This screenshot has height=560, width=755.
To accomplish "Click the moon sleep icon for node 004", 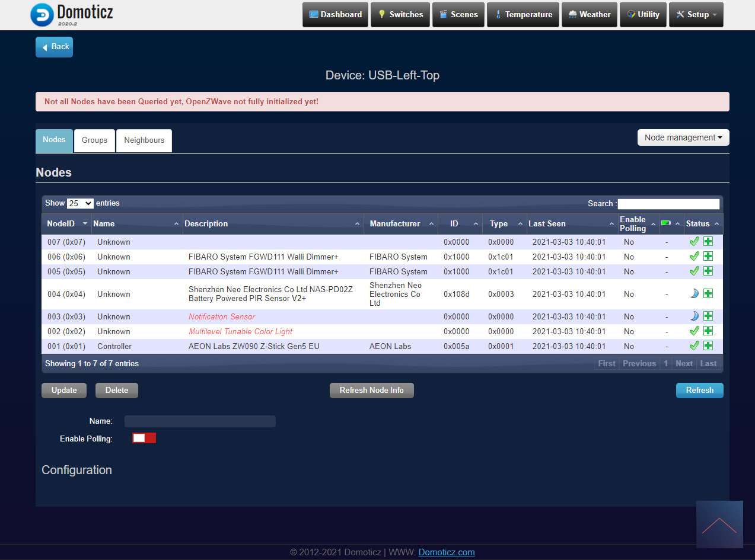I will (694, 294).
